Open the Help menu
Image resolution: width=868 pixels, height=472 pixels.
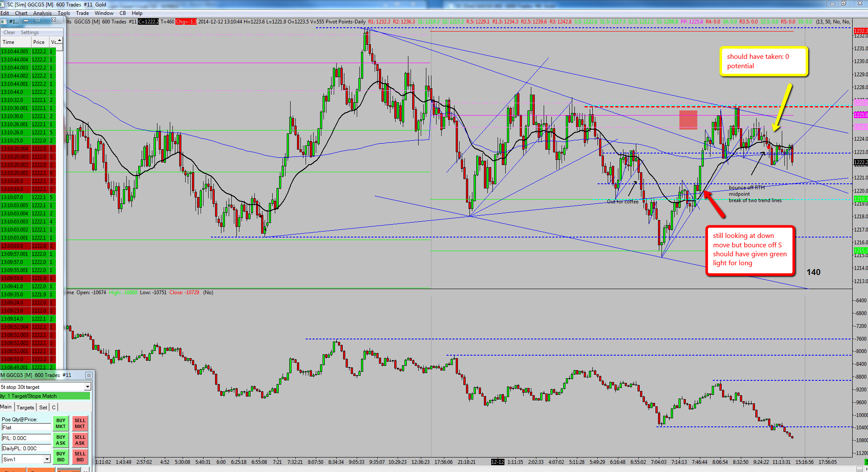(x=137, y=13)
